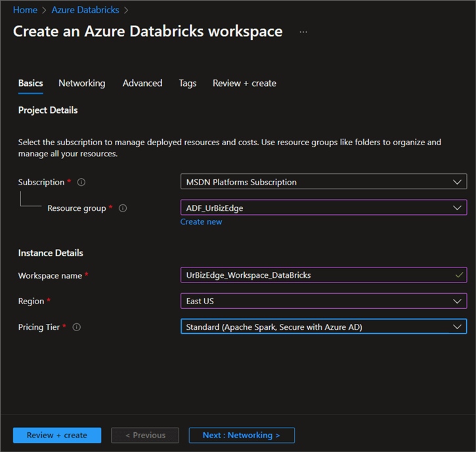
Task: Go to the Review + create tab
Action: pos(244,83)
